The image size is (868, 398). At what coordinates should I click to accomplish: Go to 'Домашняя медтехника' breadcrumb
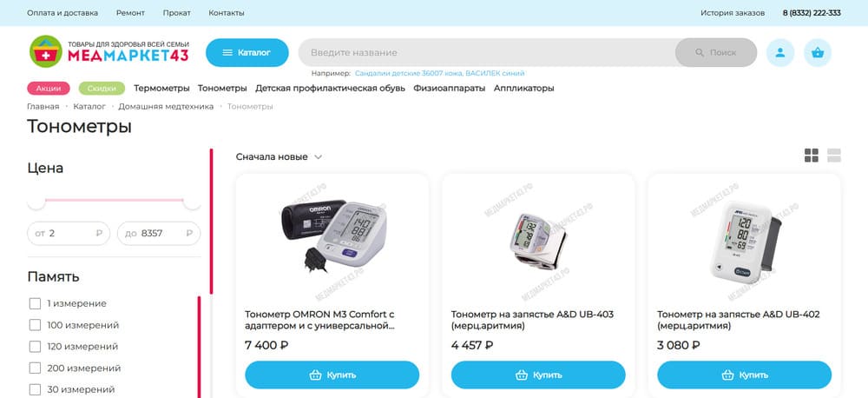[x=166, y=106]
